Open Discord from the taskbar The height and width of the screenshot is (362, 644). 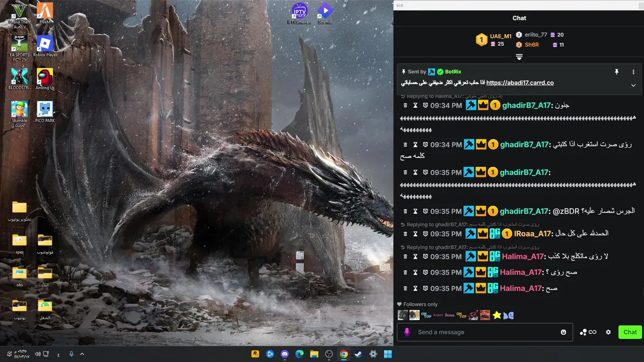coord(285,354)
